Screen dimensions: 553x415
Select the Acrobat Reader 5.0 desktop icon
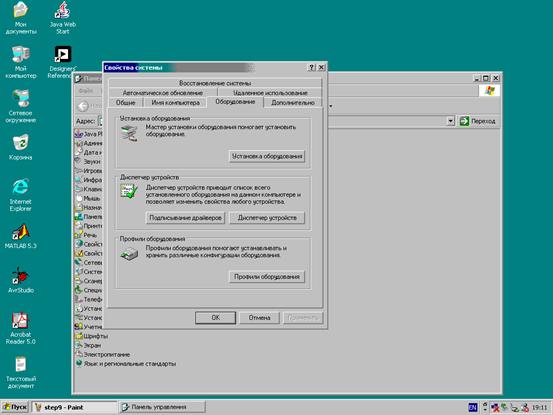pos(20,328)
